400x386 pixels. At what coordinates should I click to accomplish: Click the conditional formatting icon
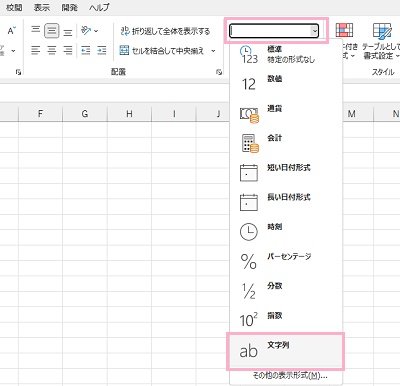[344, 31]
